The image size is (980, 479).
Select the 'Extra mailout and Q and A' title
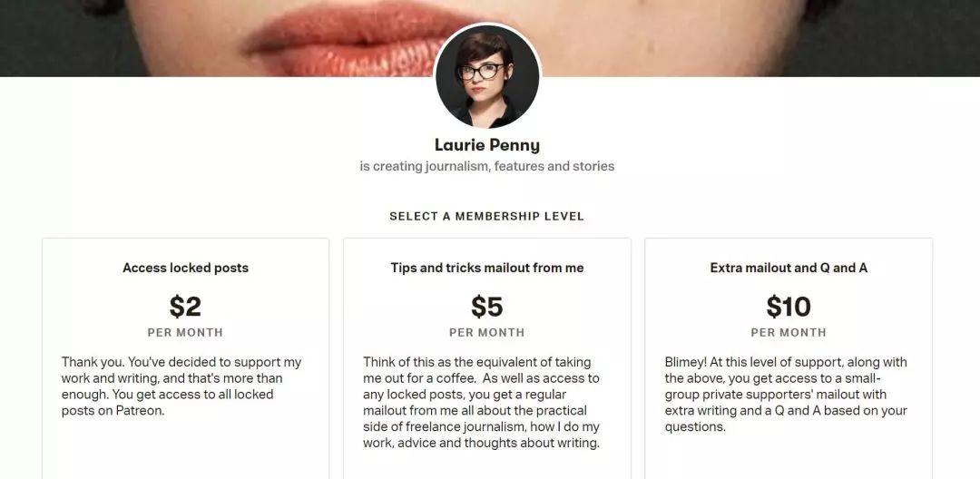pyautogui.click(x=789, y=268)
